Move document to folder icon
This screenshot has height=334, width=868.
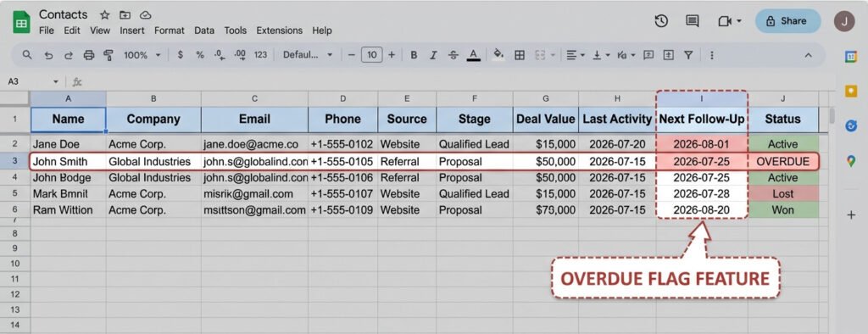tap(125, 15)
